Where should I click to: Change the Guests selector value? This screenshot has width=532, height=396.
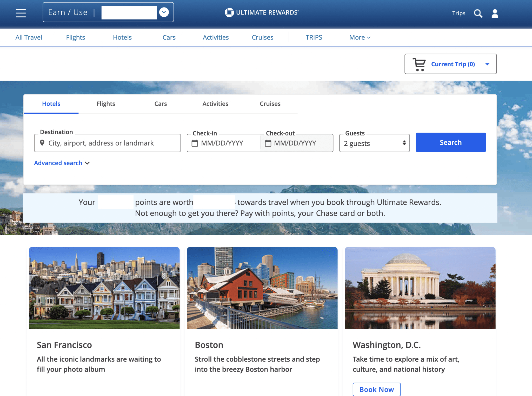374,143
